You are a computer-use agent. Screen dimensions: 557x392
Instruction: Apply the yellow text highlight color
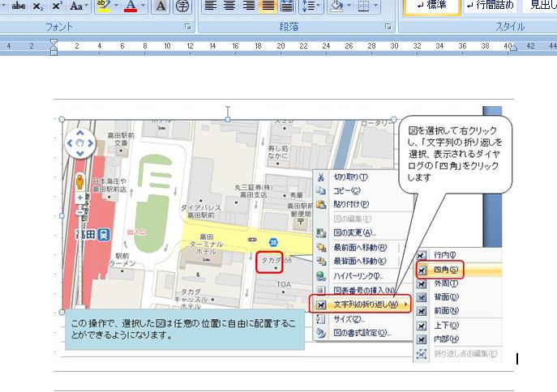tap(103, 6)
